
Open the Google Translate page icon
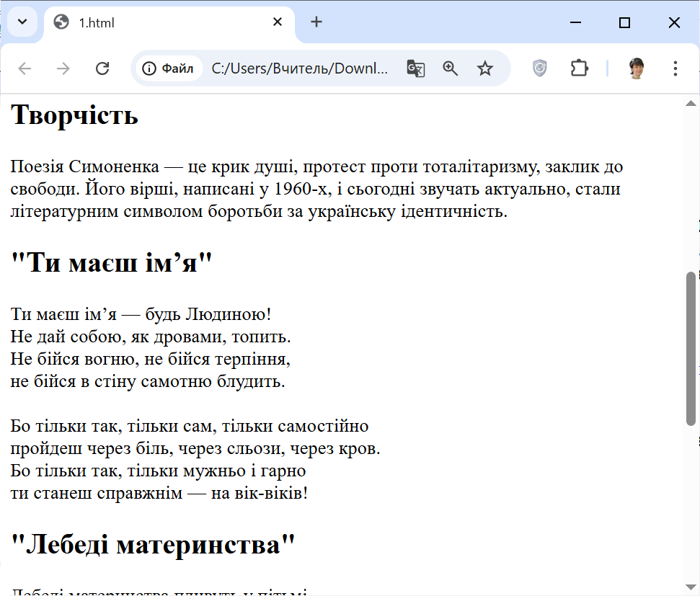click(415, 68)
